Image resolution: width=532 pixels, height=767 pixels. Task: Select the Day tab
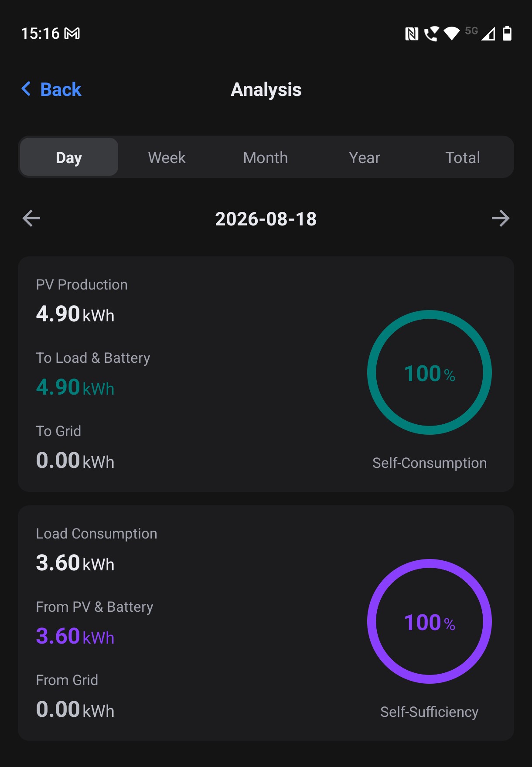(69, 157)
